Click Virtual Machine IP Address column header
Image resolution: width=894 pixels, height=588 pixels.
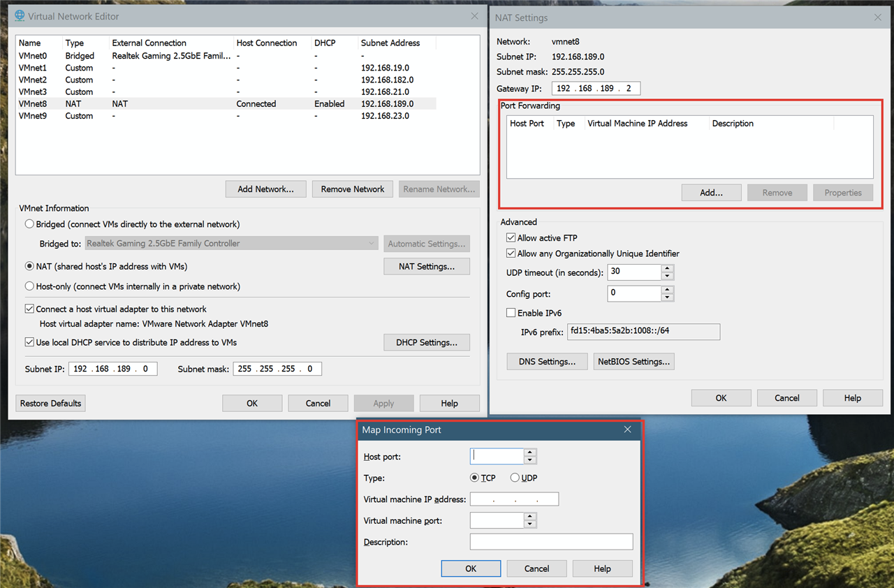[646, 124]
